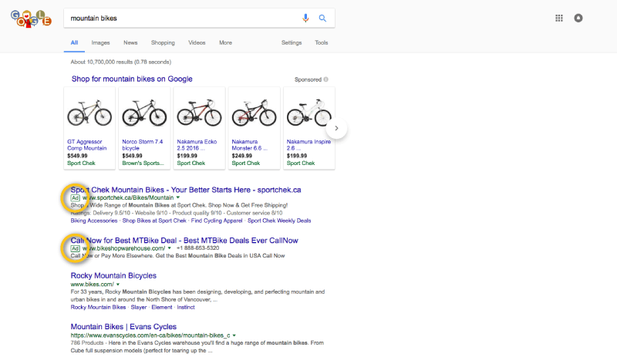The image size is (617, 364).
Task: Open Find Cycling Apparel sitelink
Action: tap(217, 221)
